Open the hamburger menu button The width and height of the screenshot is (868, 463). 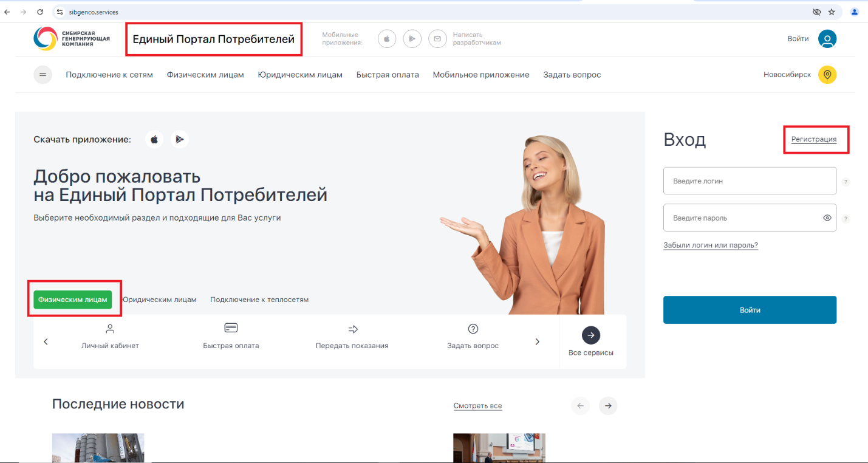(43, 75)
